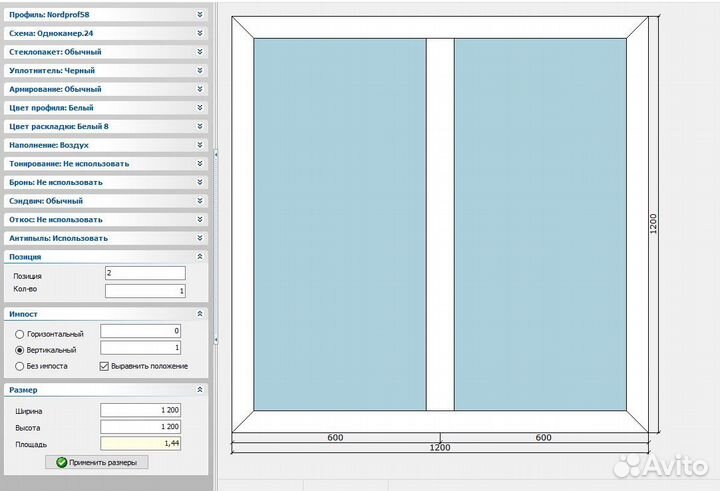Viewport: 720px width, 491px height.
Task: Toggle the Выравнить положение checkbox
Action: click(x=105, y=366)
